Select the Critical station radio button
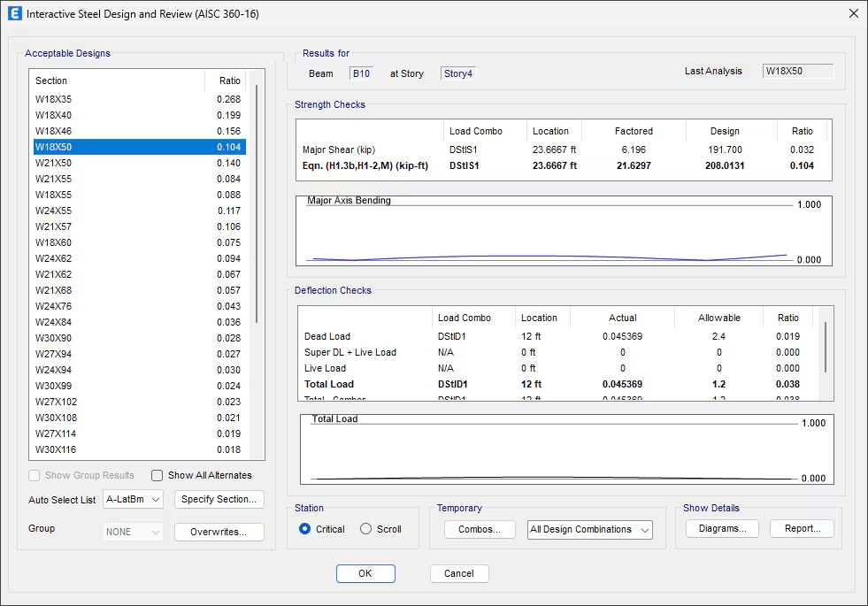The height and width of the screenshot is (606, 868). [305, 529]
